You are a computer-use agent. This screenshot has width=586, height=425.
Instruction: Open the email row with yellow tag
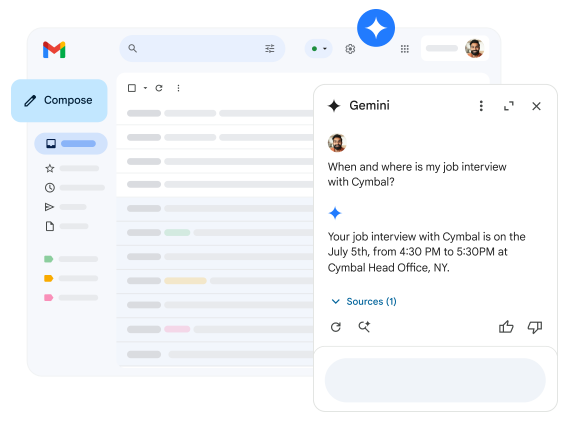(215, 281)
